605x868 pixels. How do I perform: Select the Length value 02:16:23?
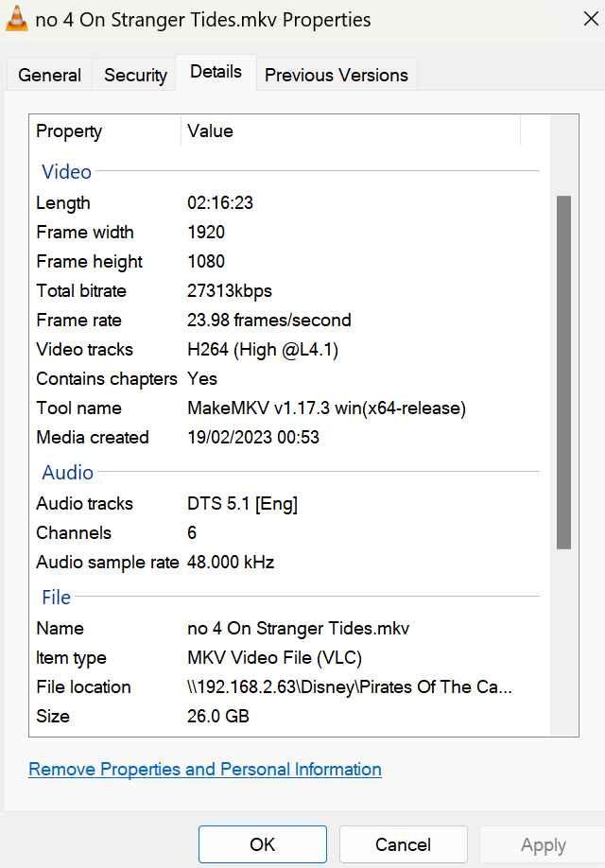[x=220, y=203]
